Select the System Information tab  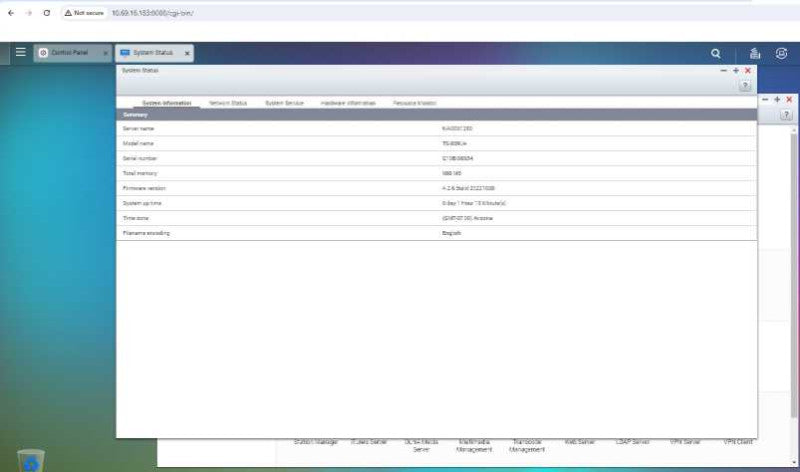click(x=166, y=103)
